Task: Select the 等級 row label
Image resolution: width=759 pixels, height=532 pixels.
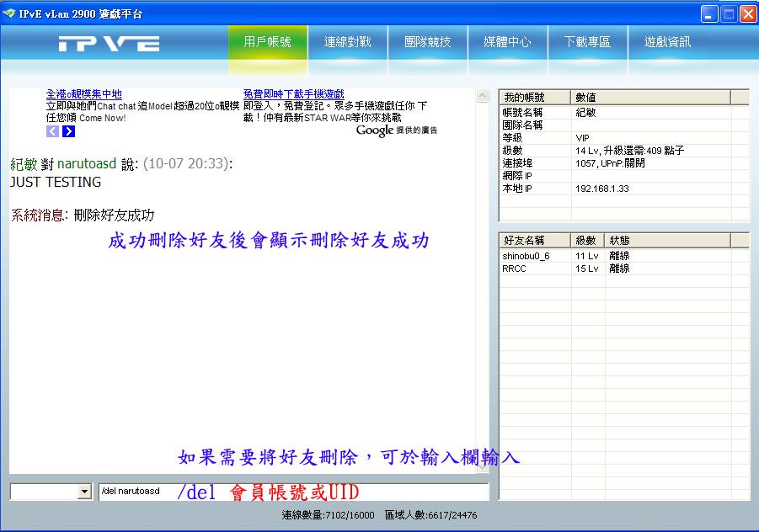Action: coord(512,138)
